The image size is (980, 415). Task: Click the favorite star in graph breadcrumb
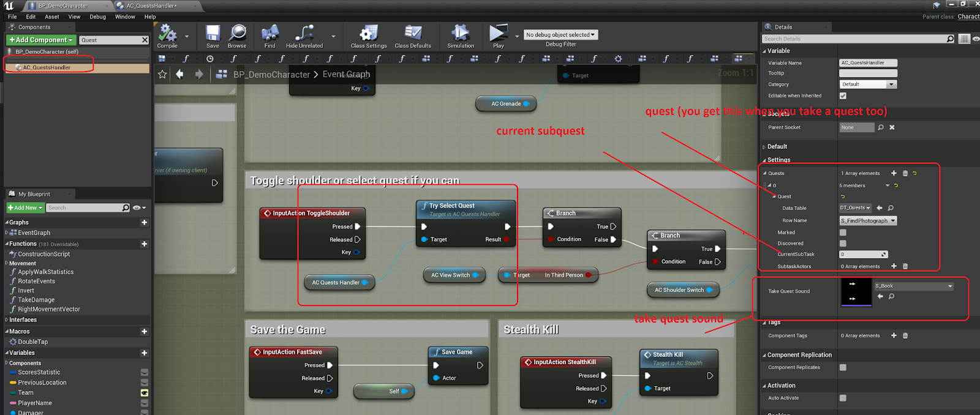coord(162,74)
